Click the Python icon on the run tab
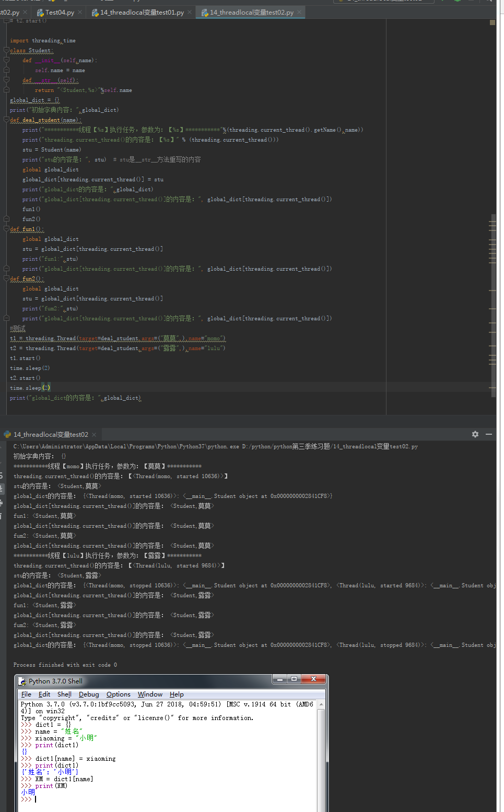 pyautogui.click(x=7, y=434)
